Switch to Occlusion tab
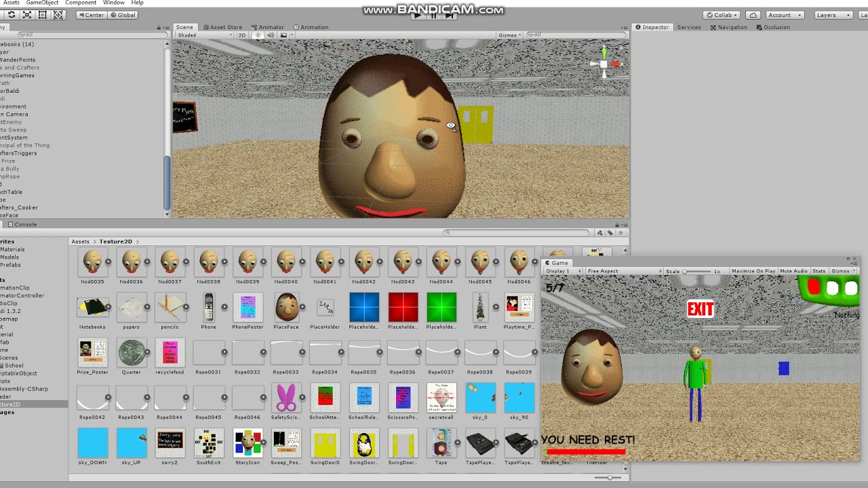The height and width of the screenshot is (488, 868). (774, 27)
